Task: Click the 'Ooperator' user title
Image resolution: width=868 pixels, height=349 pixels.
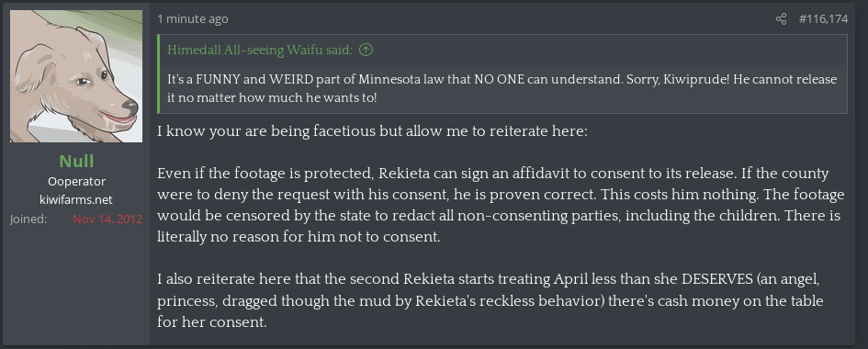Action: 76,182
